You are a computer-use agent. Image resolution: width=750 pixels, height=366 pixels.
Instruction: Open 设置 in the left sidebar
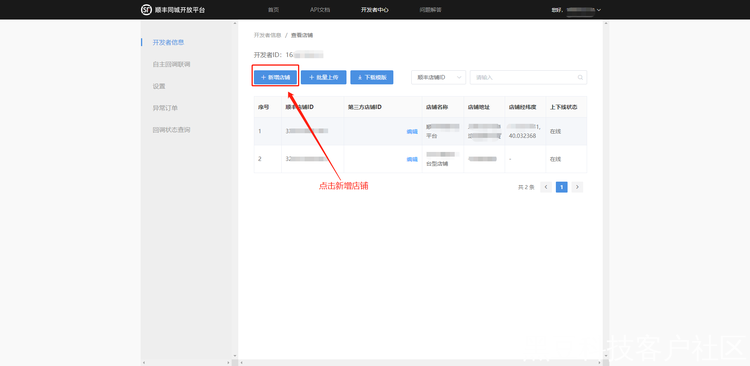[x=159, y=86]
